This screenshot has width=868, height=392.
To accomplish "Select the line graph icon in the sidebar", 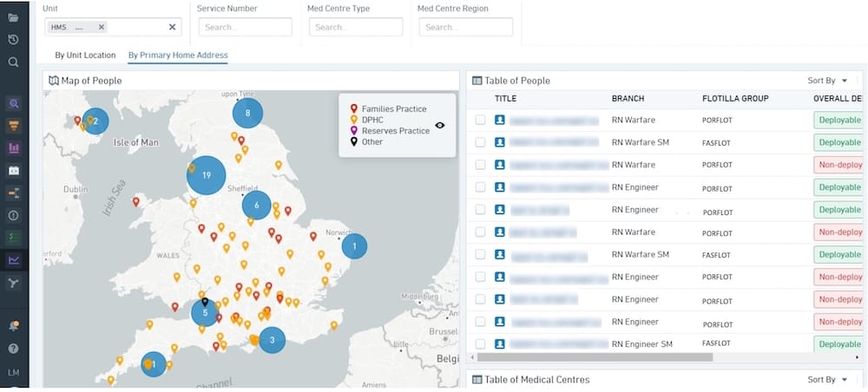I will (x=14, y=260).
